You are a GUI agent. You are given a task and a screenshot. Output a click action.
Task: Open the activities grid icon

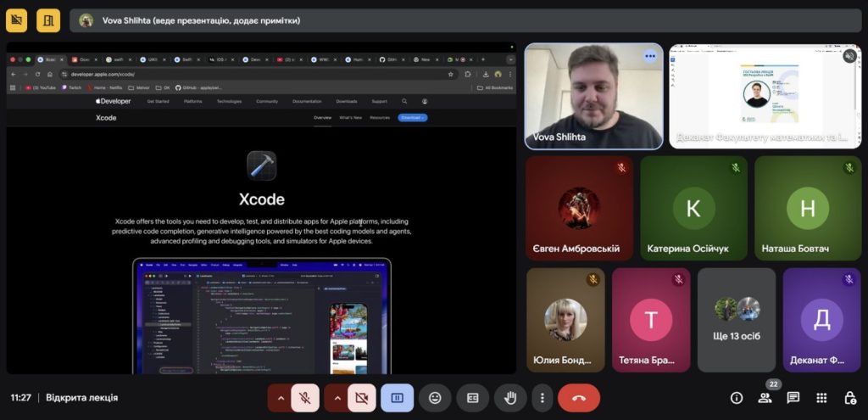(x=821, y=398)
